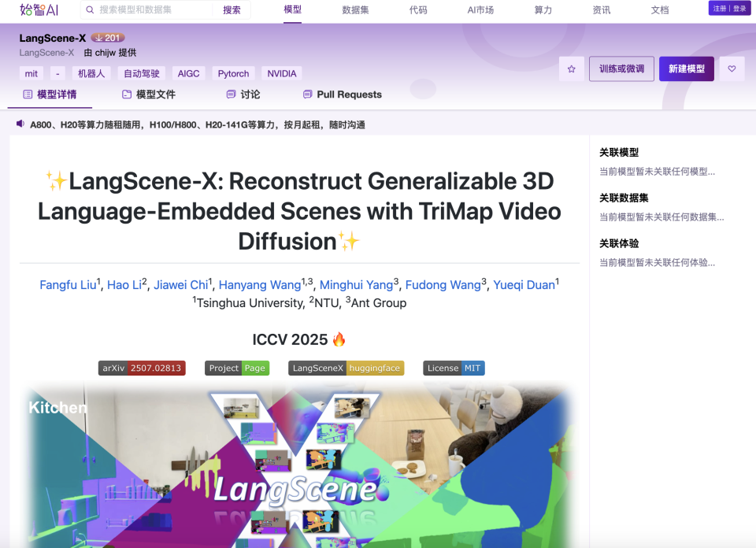This screenshot has height=548, width=756.
Task: Click the 模型文件 folder icon
Action: [x=127, y=94]
